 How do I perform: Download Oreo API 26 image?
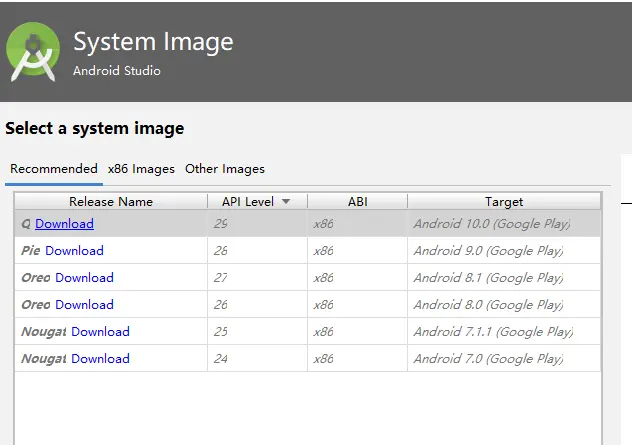coord(84,305)
